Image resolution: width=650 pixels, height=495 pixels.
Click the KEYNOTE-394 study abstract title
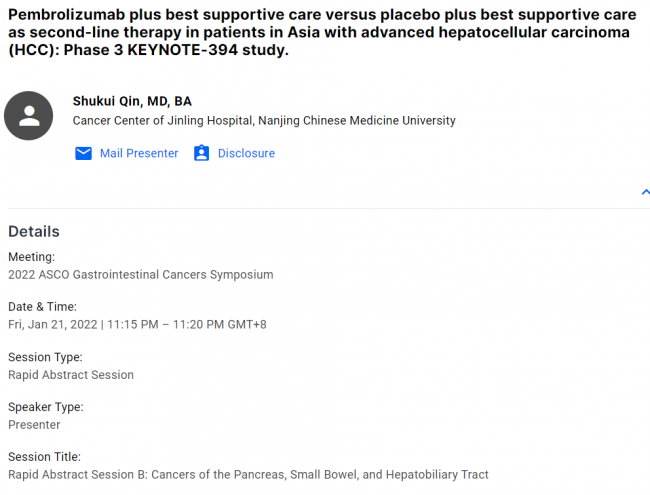[x=322, y=32]
